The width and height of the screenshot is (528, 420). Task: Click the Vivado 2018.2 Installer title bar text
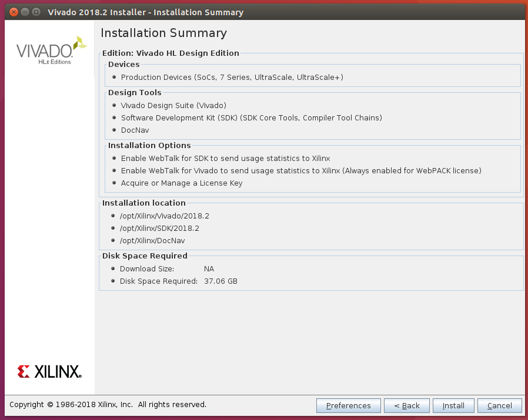point(145,12)
